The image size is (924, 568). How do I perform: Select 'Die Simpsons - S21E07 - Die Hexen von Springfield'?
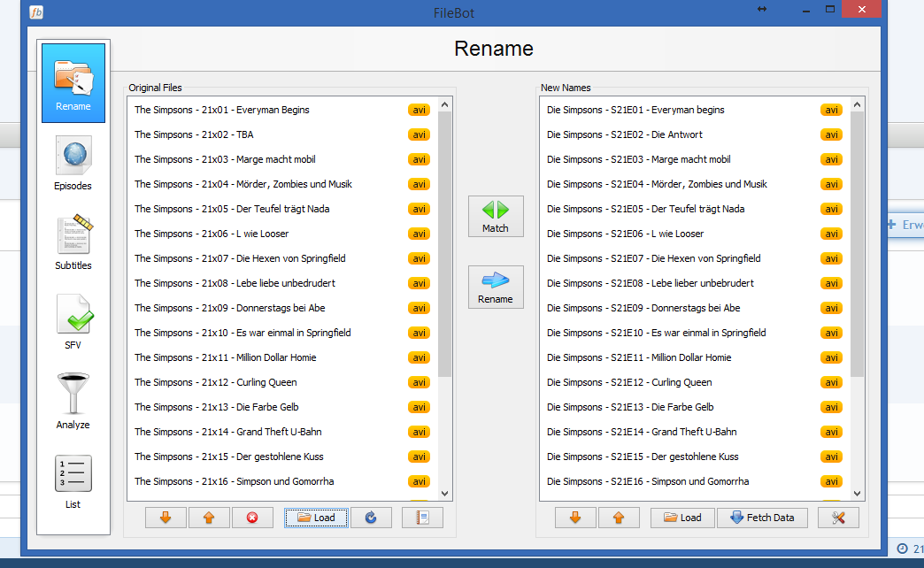pyautogui.click(x=696, y=258)
